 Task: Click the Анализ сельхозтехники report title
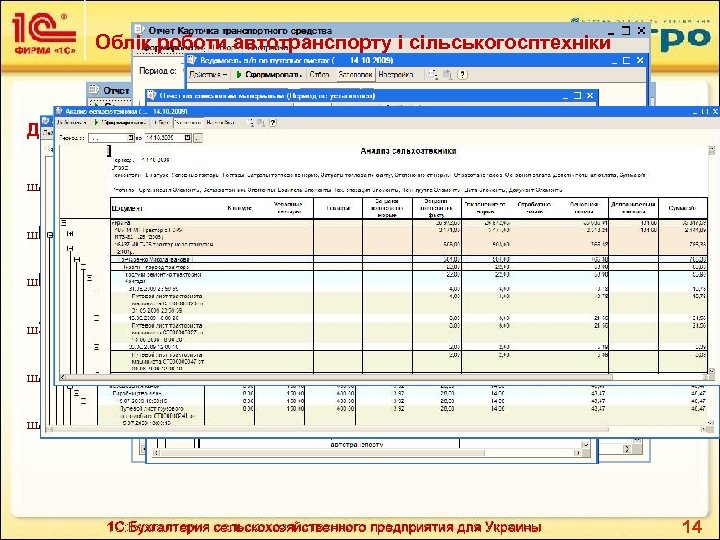coord(408,151)
